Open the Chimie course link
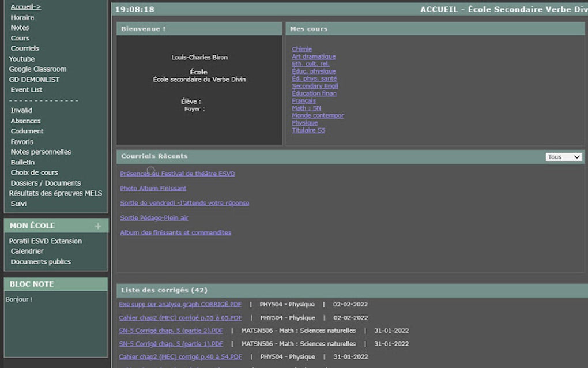The image size is (588, 368). point(302,49)
